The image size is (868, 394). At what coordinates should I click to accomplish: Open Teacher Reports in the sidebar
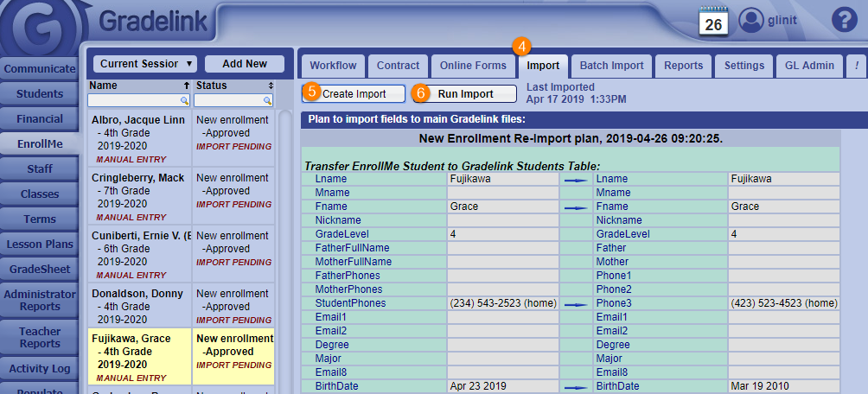point(40,338)
